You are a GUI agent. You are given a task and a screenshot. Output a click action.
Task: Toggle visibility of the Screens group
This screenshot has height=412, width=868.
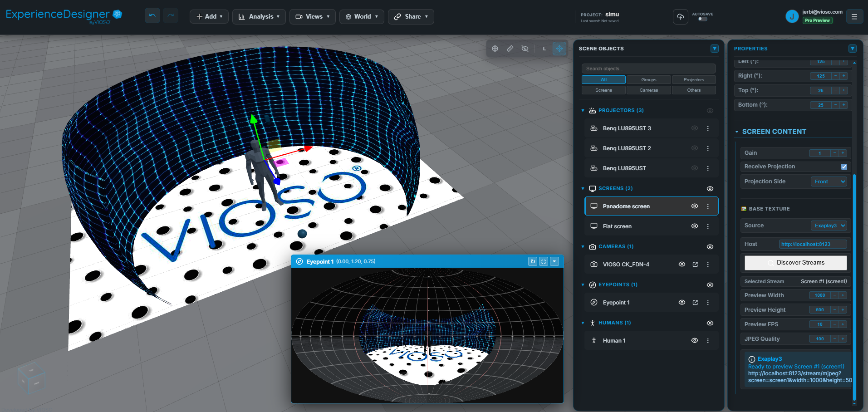point(710,189)
